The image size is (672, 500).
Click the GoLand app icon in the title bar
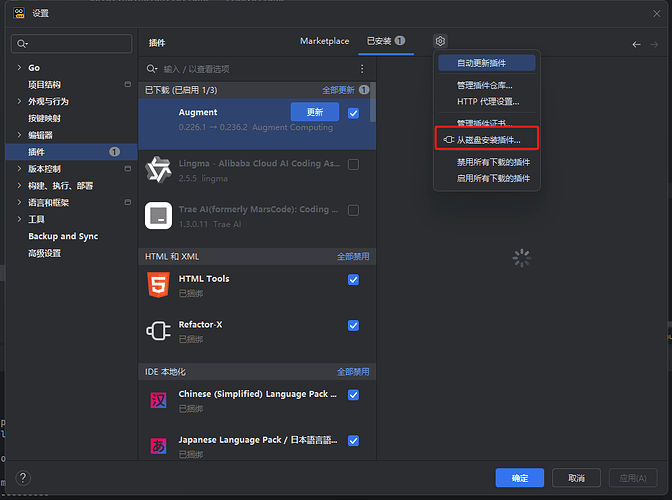19,13
